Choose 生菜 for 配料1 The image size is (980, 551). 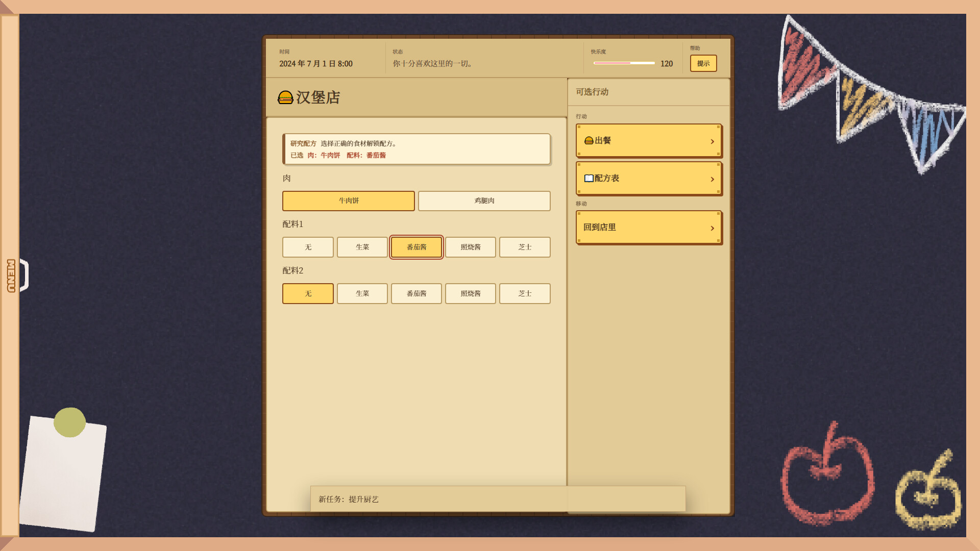(x=362, y=247)
